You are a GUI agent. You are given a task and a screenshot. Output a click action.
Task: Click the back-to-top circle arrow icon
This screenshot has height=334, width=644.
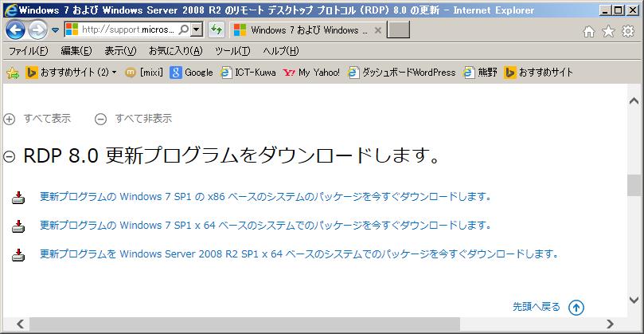(576, 307)
